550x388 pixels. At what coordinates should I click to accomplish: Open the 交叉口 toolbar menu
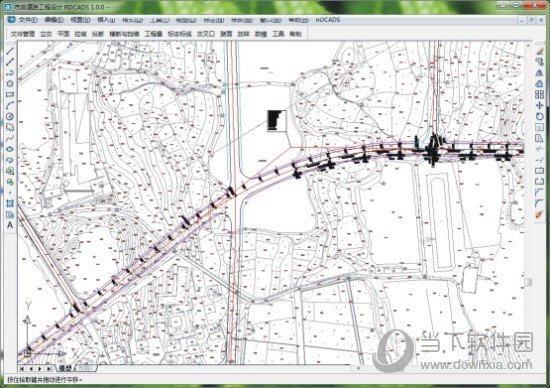point(206,34)
